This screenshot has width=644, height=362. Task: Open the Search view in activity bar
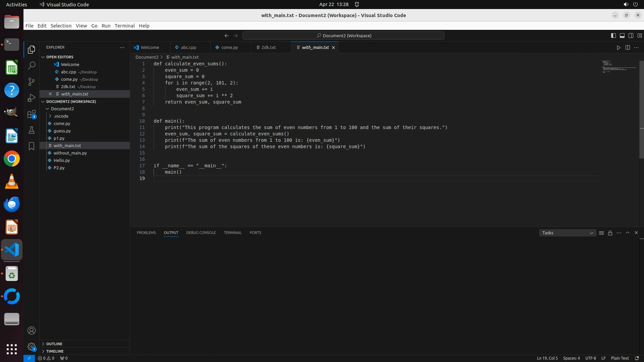click(x=32, y=66)
